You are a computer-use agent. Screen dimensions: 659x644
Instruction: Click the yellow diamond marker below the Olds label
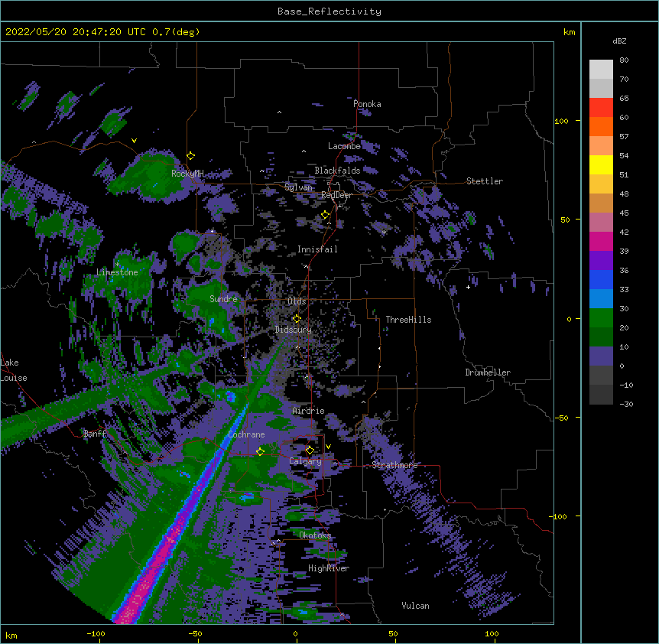pos(297,319)
